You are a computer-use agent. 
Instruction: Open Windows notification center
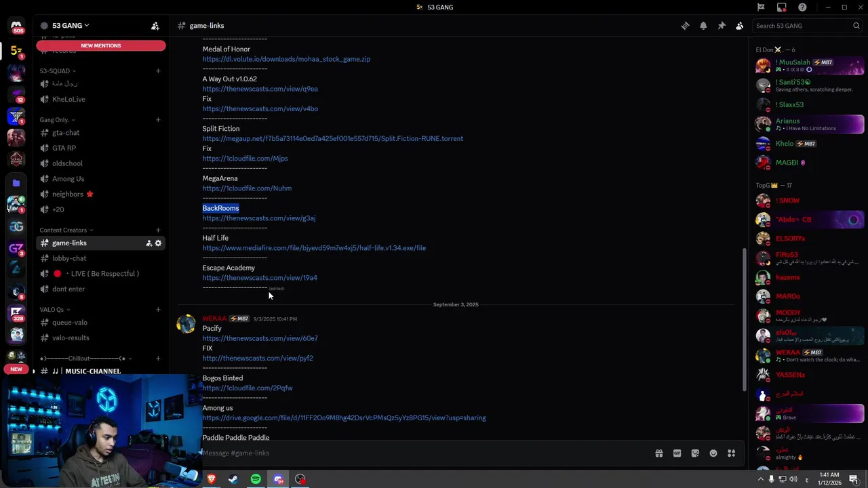coord(854,480)
